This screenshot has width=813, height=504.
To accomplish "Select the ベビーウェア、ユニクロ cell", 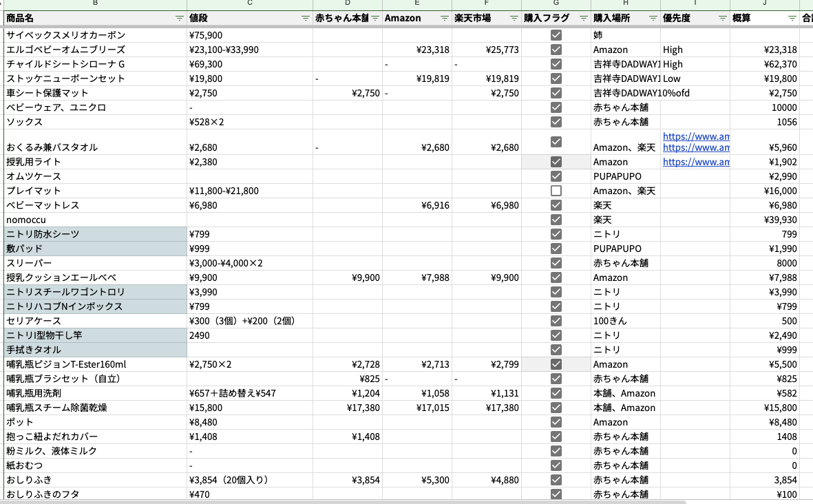I will click(x=96, y=108).
